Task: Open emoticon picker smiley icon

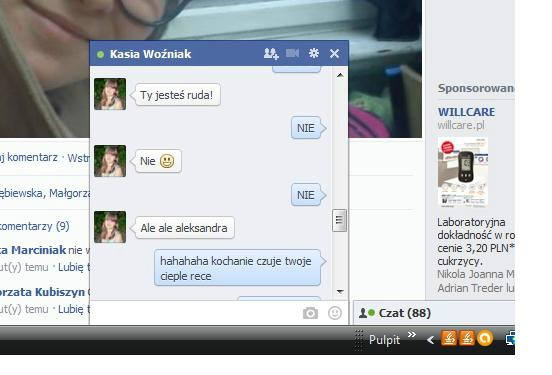Action: [335, 313]
